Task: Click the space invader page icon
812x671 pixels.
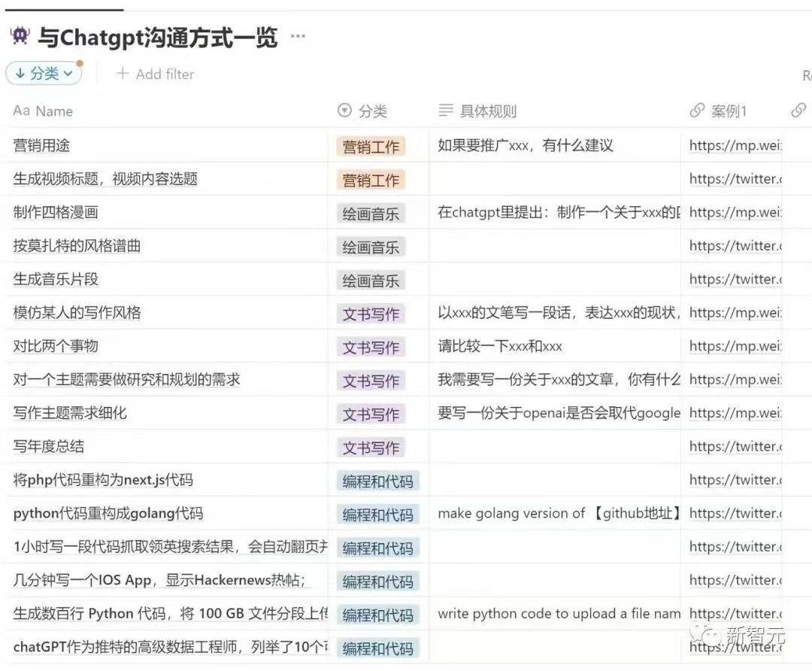Action: tap(20, 36)
